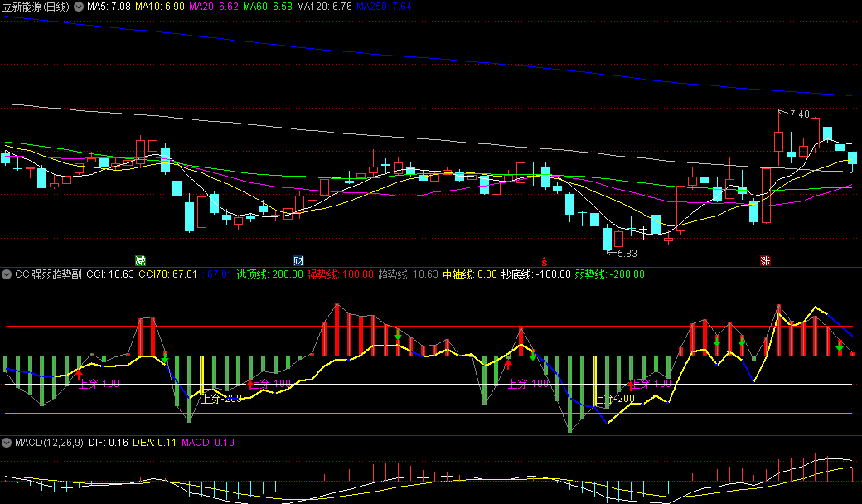Click the 趋势线: 10.63 label
Viewport: 862px width, 504px height.
point(408,274)
